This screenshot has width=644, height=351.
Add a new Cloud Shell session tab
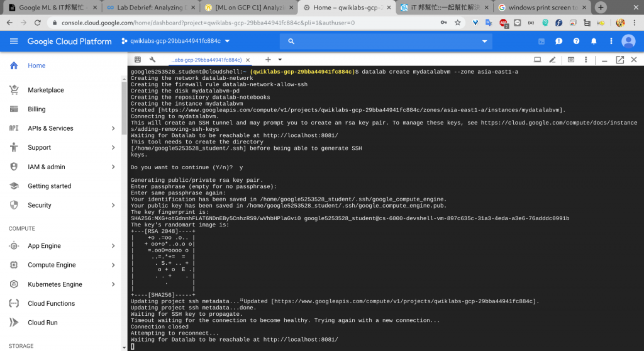point(268,60)
